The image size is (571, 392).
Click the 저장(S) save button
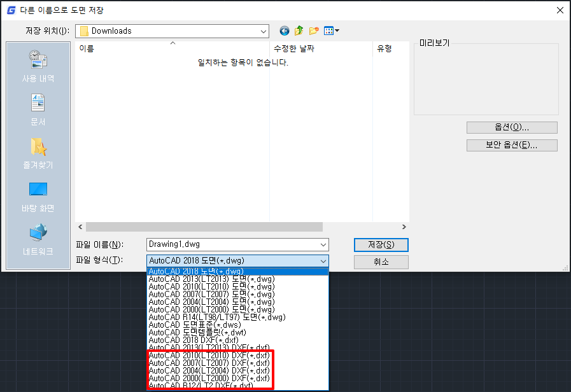(x=381, y=245)
